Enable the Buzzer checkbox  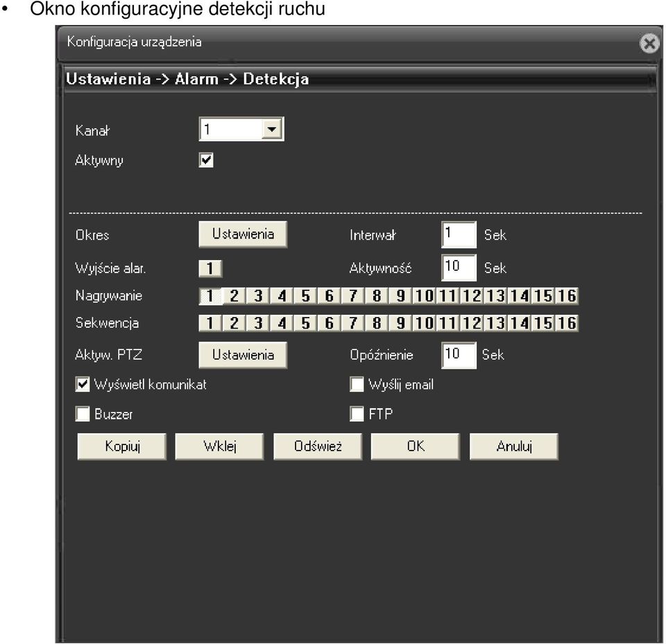pyautogui.click(x=83, y=413)
